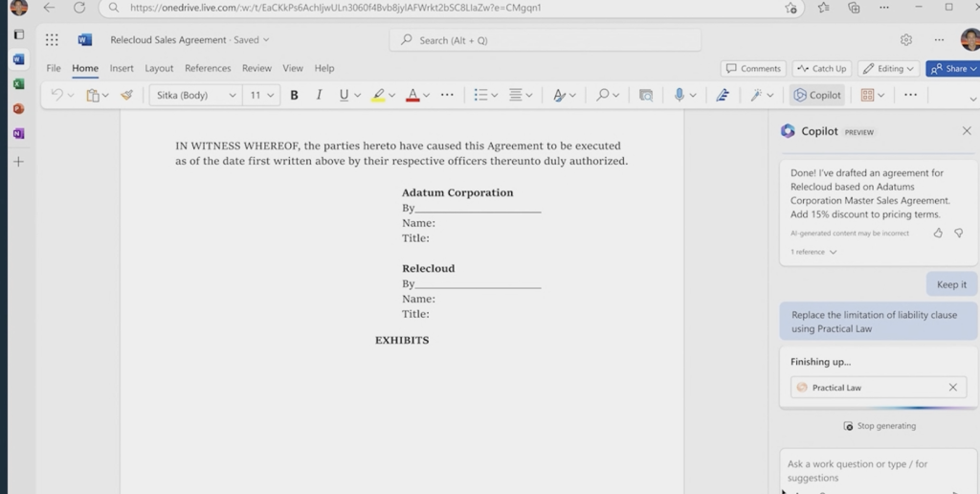Open the Editor pen icon
The width and height of the screenshot is (980, 494).
point(723,95)
